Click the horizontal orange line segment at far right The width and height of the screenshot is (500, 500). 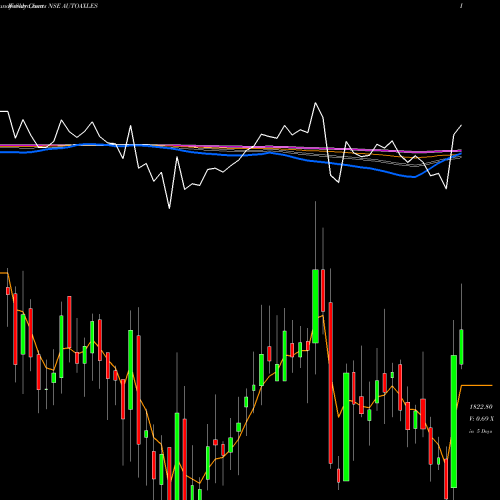pos(477,385)
